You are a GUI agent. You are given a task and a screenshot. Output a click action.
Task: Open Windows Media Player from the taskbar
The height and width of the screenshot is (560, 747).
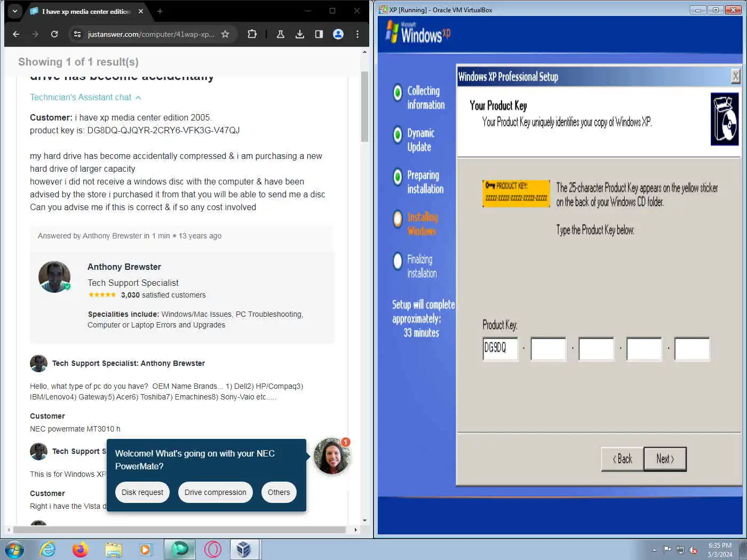[145, 549]
